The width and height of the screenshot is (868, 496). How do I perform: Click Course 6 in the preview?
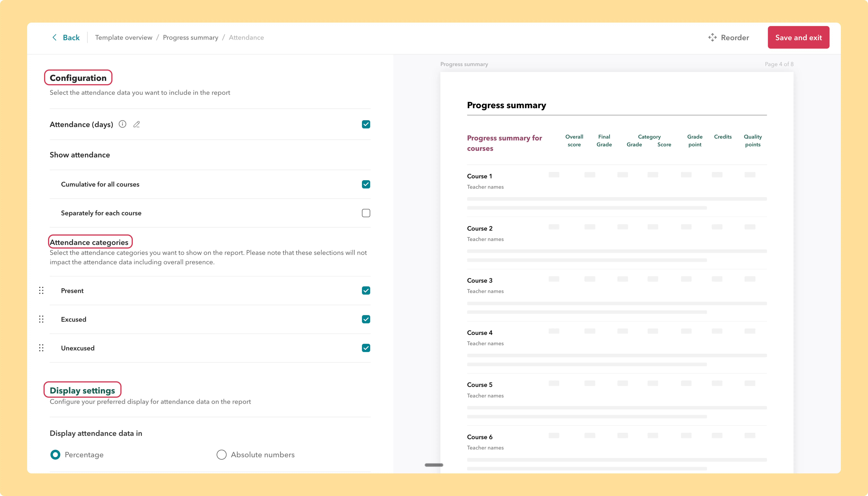(480, 437)
